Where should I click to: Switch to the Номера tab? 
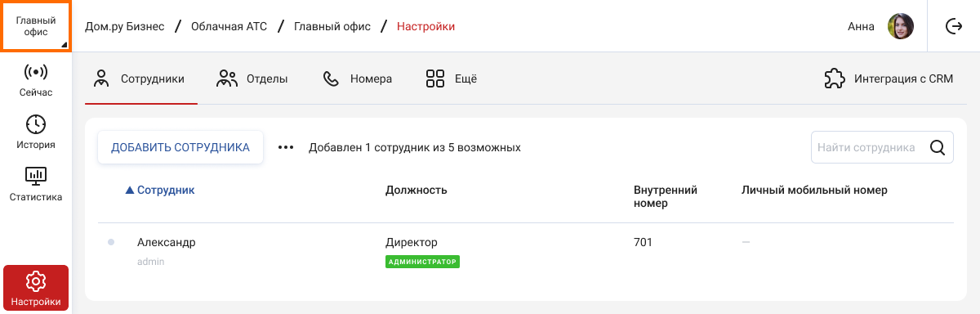tap(358, 78)
